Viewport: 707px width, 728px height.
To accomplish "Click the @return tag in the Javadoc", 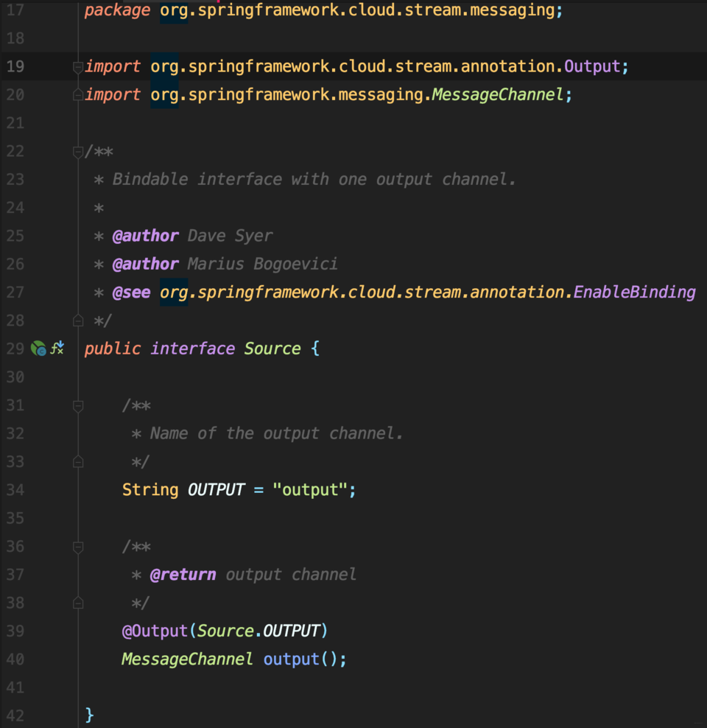I will 183,575.
